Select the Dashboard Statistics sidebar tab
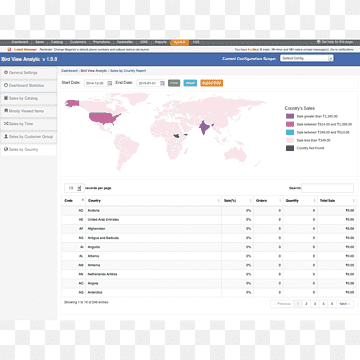 (x=29, y=86)
